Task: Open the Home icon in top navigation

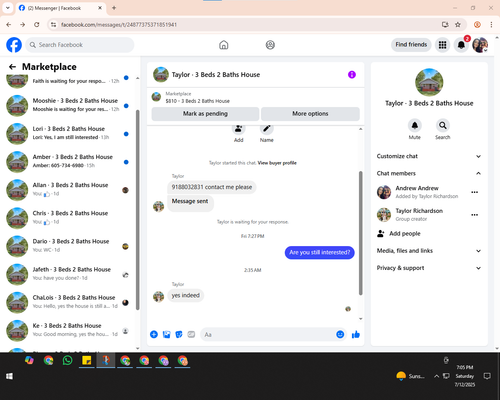Action: 224,45
